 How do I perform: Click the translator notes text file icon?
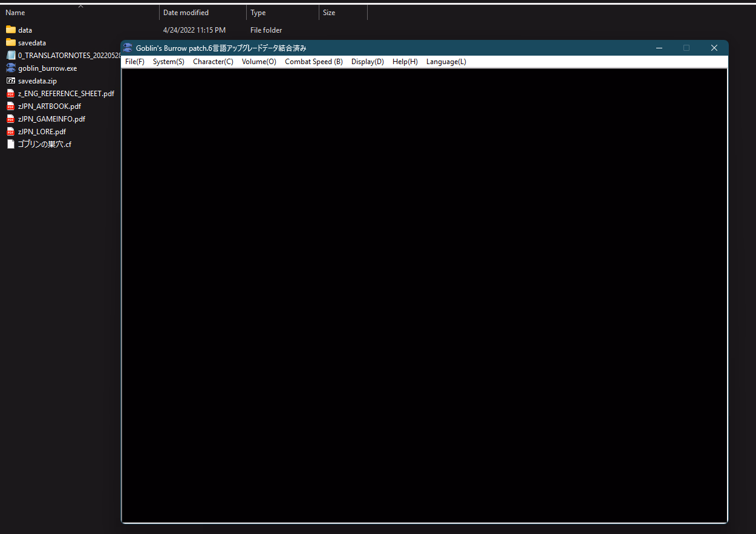click(x=10, y=55)
